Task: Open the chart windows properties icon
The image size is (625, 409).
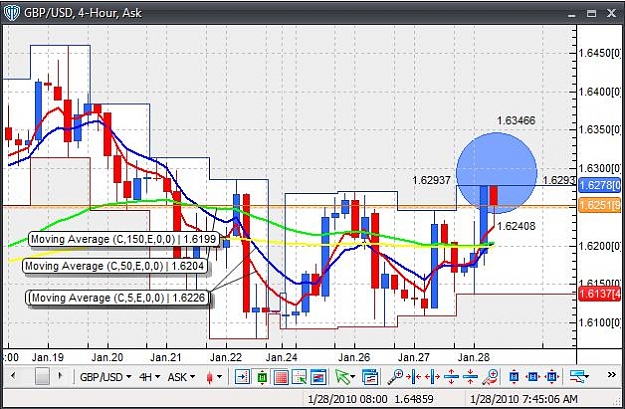Action: (370, 376)
